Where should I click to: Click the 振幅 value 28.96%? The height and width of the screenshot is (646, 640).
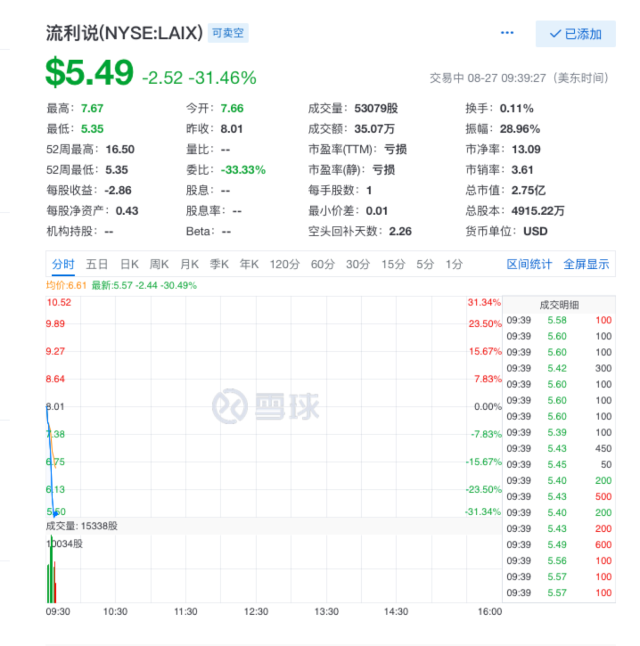520,129
